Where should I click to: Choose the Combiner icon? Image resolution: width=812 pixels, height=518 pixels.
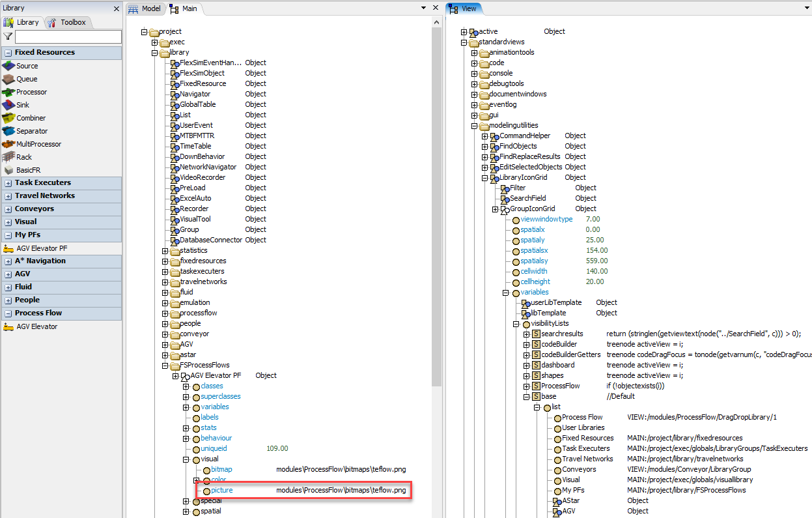click(8, 118)
